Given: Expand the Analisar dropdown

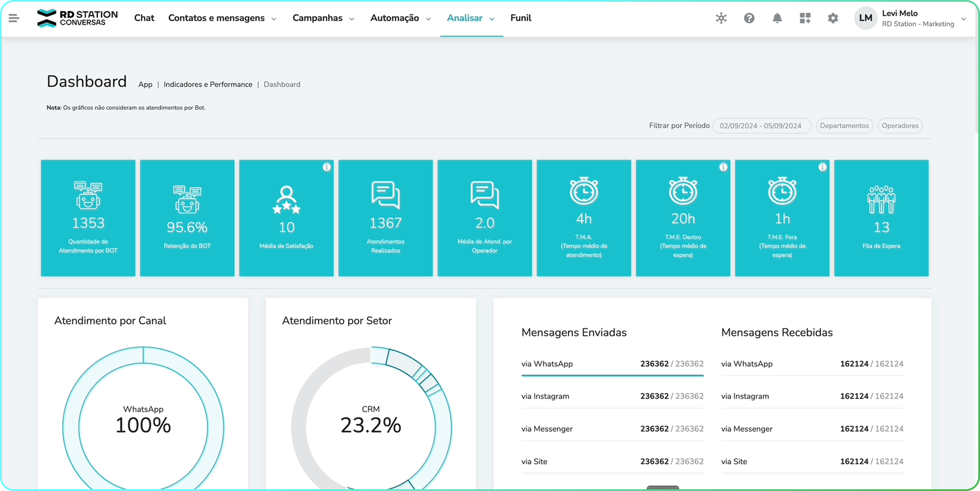Looking at the screenshot, I should pos(471,18).
